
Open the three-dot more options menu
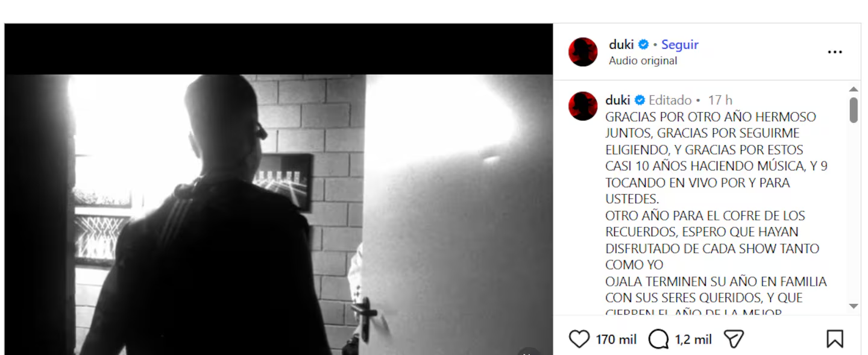835,52
